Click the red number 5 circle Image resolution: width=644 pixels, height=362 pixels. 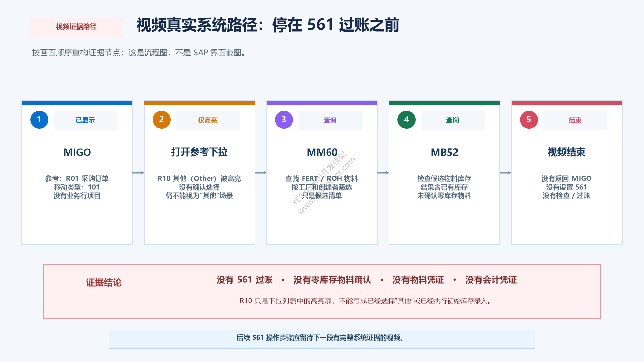(x=529, y=120)
